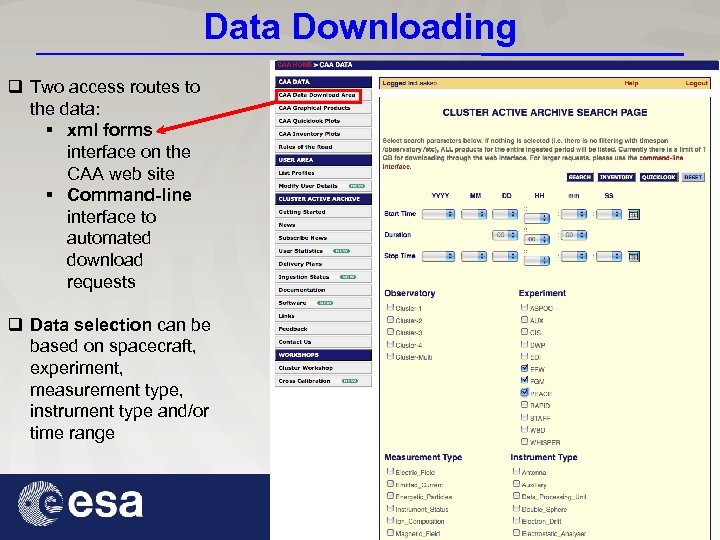Open the Duration minutes dropdown

(x=574, y=235)
